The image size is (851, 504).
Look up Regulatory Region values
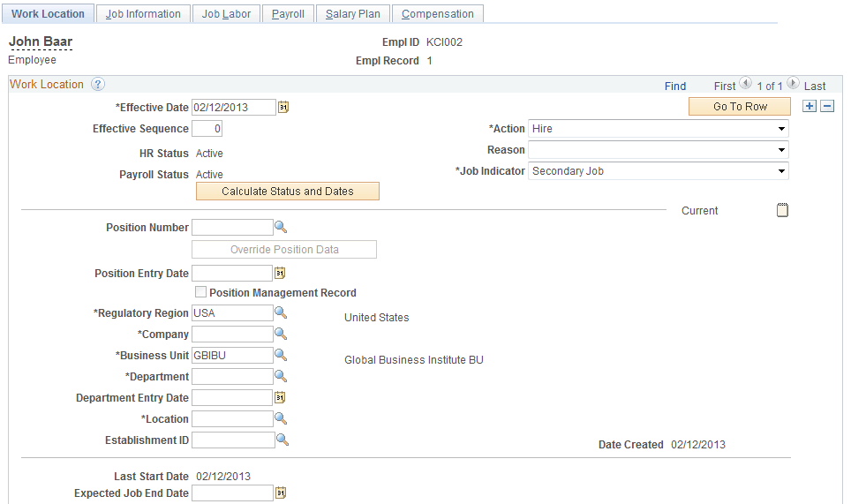coord(281,312)
